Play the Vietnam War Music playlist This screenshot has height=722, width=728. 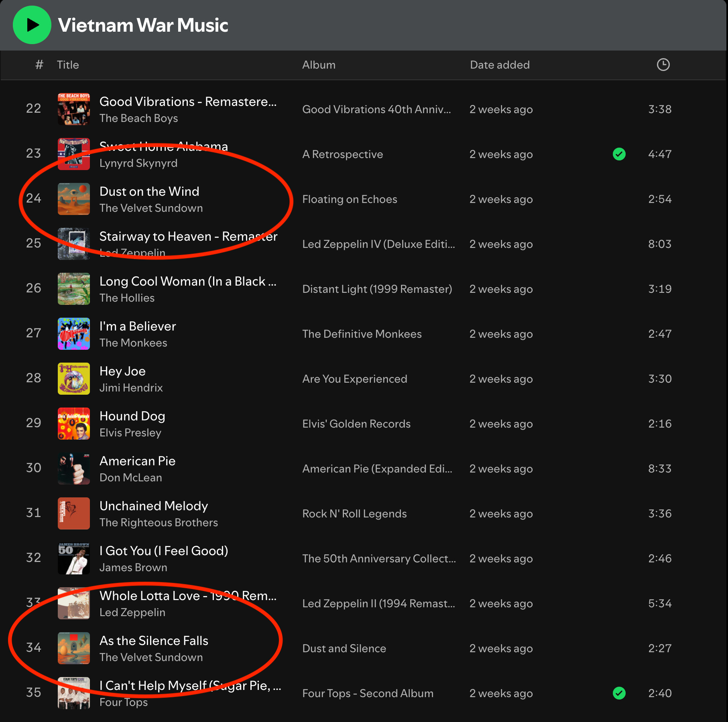tap(32, 25)
